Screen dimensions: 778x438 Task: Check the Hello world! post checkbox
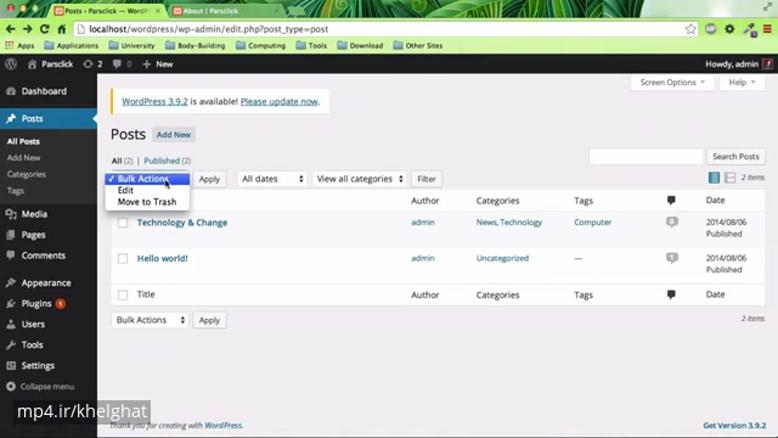point(123,258)
